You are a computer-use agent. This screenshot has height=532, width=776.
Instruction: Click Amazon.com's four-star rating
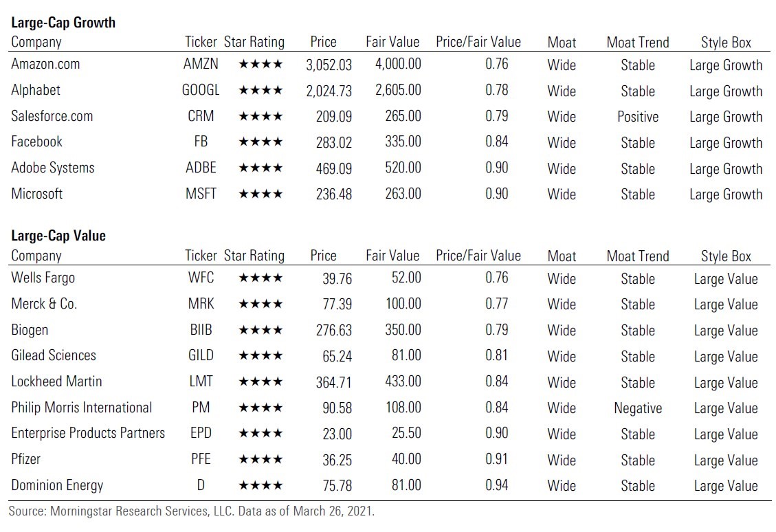click(260, 65)
